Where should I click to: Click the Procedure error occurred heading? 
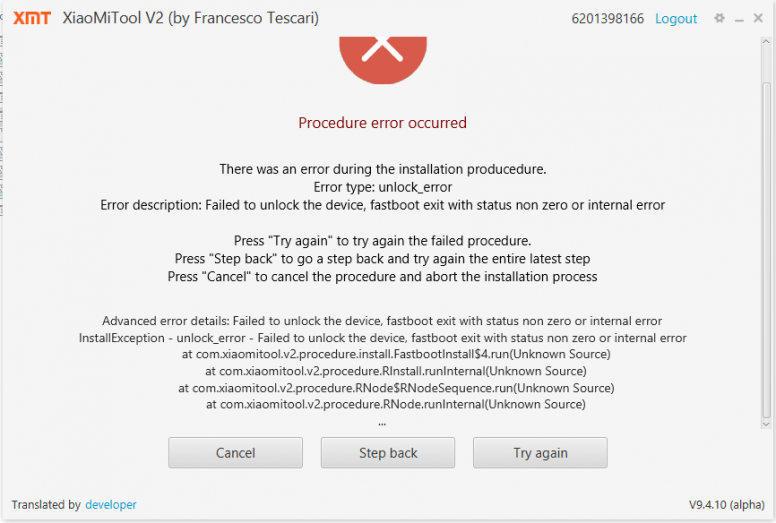[383, 123]
